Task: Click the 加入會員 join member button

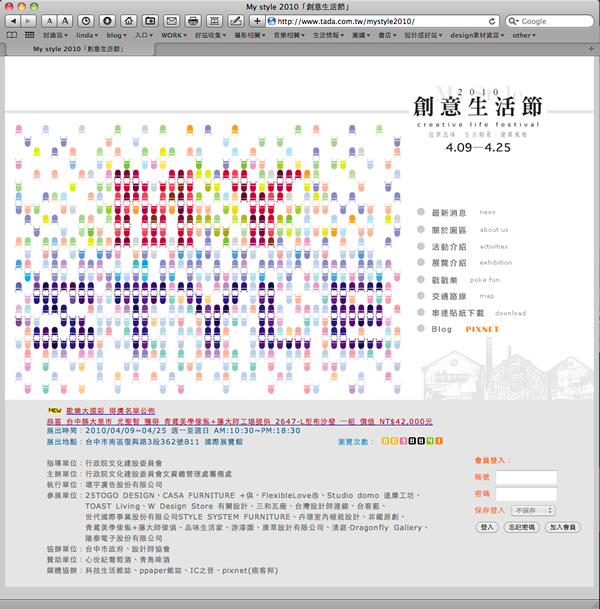Action: pos(563,527)
